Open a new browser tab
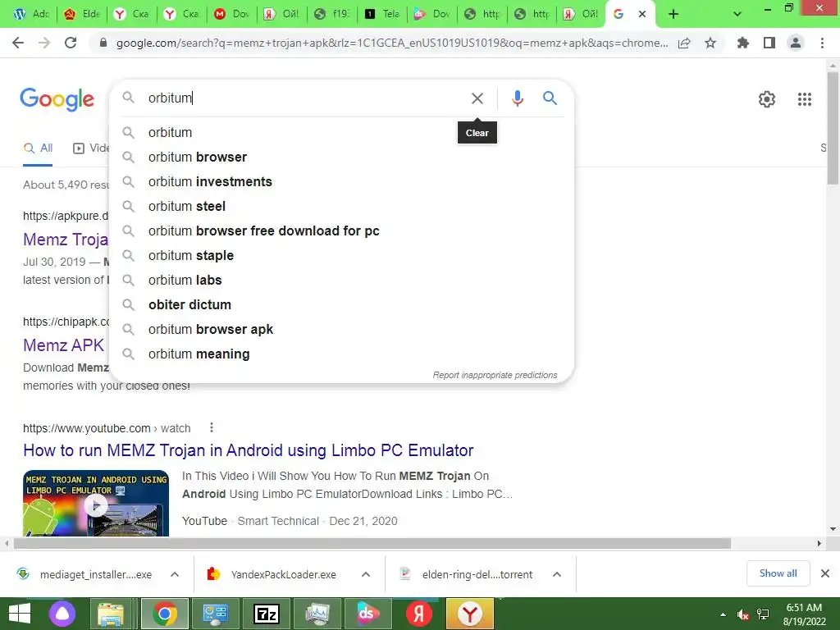Viewport: 840px width, 630px height. [x=673, y=14]
